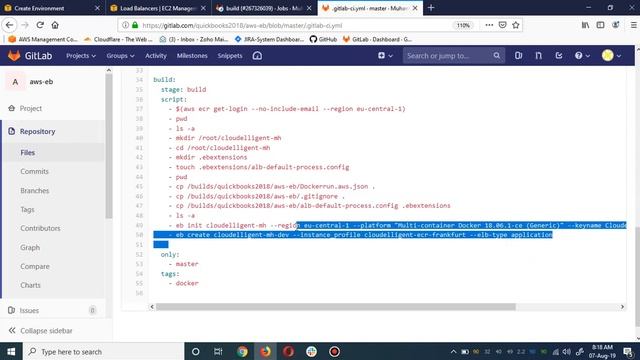Image resolution: width=640 pixels, height=360 pixels.
Task: Focus the Search or jump to field
Action: click(454, 56)
